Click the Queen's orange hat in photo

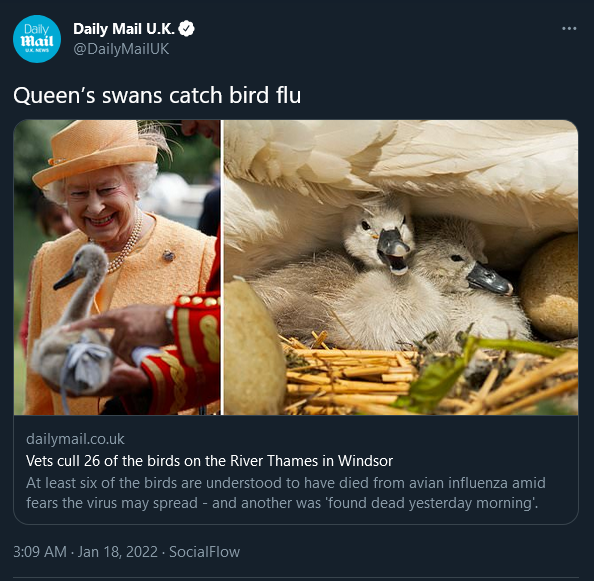click(x=96, y=153)
